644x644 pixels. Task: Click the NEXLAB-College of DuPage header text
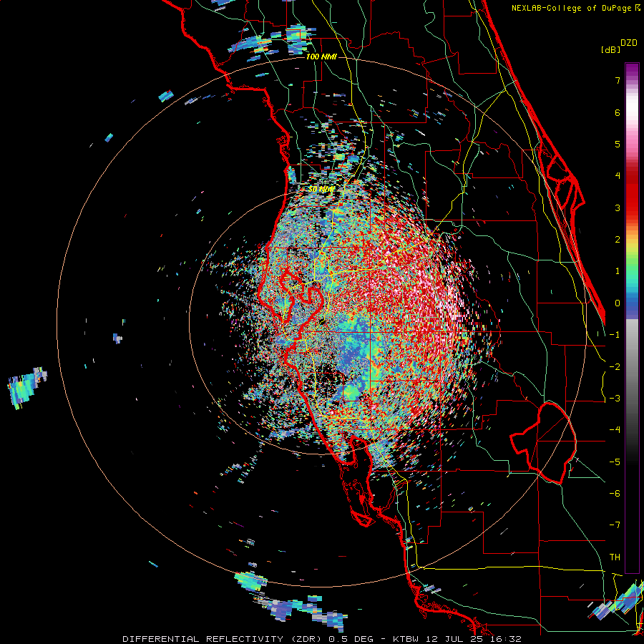coord(576,8)
